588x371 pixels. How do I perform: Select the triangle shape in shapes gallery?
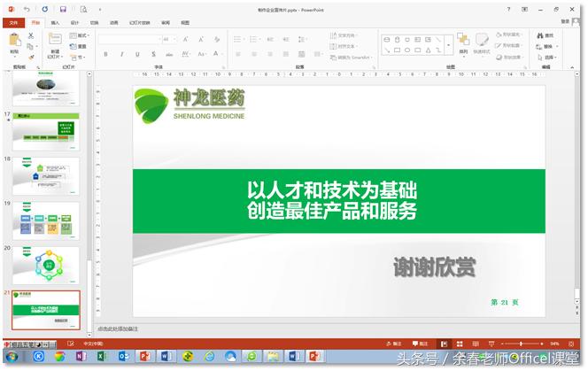click(x=428, y=50)
